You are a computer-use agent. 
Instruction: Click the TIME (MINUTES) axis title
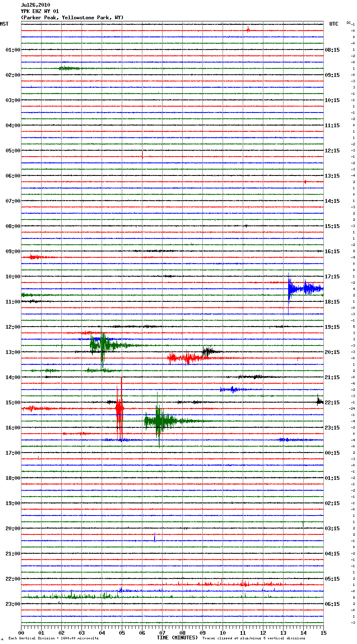click(x=177, y=638)
